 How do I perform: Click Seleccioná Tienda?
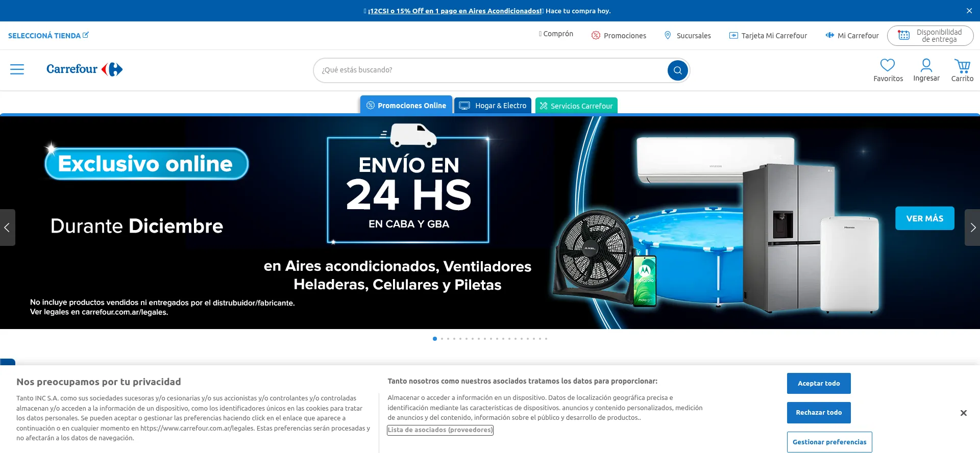click(x=48, y=36)
